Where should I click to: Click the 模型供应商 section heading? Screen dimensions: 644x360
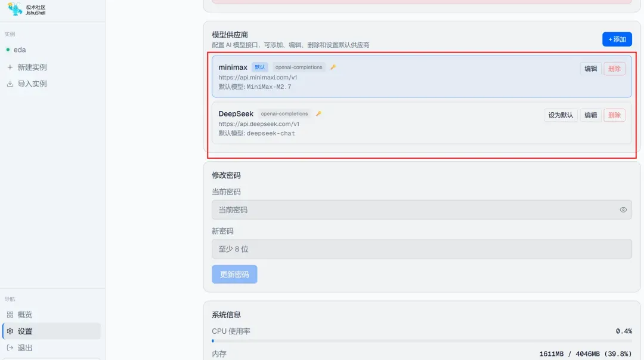230,35
